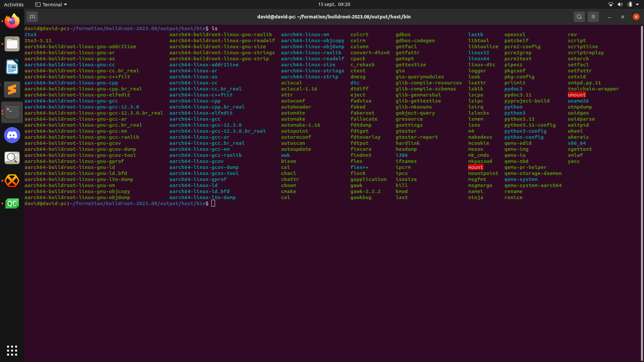Click the qemu-storage-daemon entry
644x362 pixels.
click(x=533, y=173)
